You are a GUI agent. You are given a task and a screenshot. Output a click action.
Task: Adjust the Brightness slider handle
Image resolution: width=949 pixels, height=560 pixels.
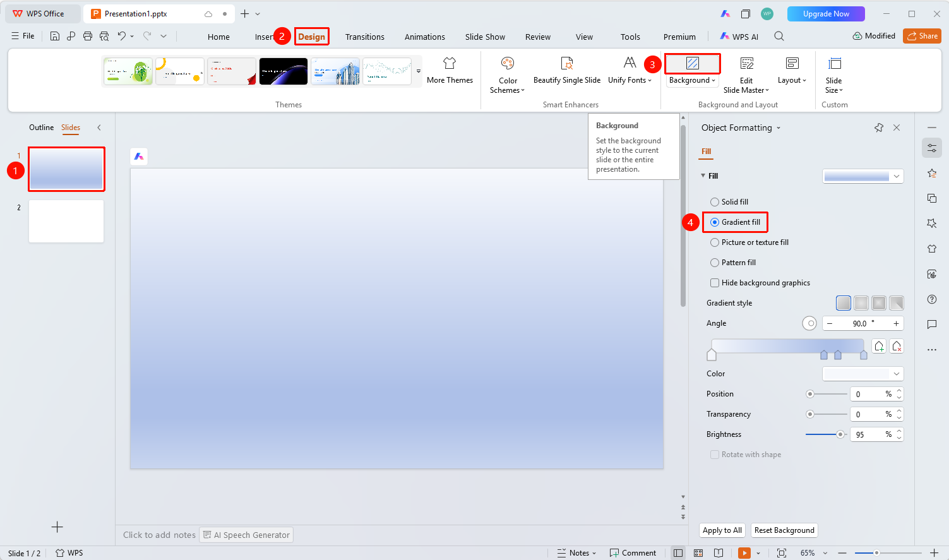[840, 434]
